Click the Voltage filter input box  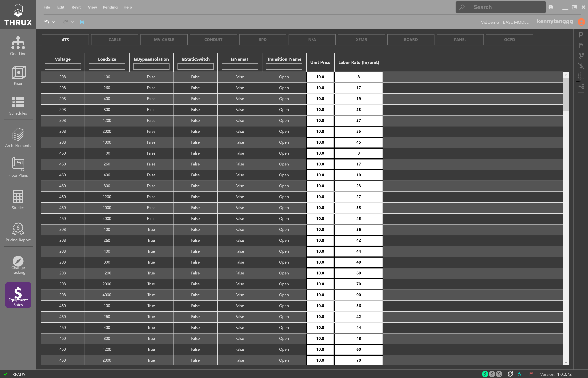click(63, 66)
